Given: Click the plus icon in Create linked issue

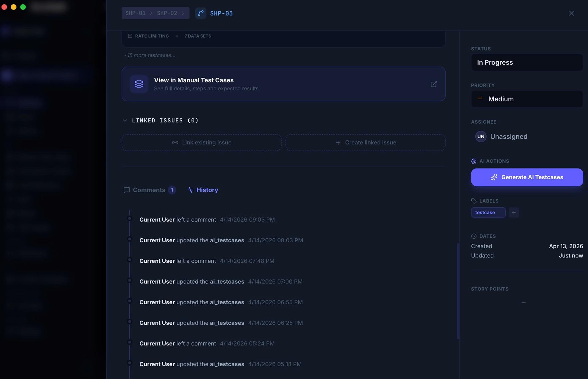Looking at the screenshot, I should pos(338,143).
